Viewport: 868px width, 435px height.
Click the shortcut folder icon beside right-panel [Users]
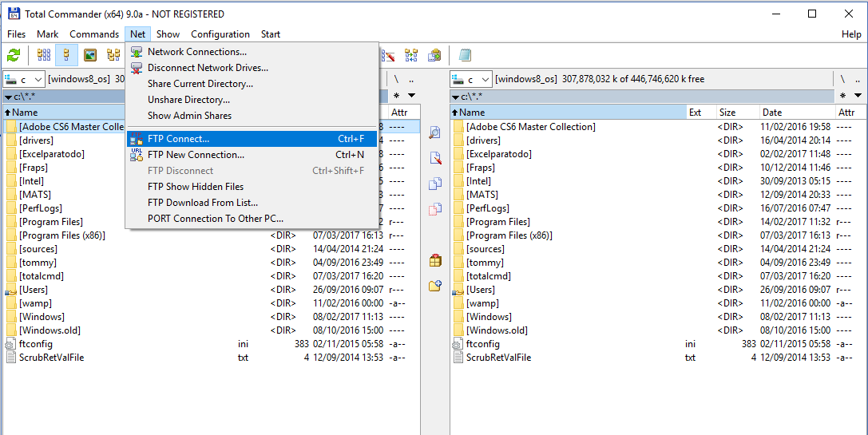[x=458, y=290]
